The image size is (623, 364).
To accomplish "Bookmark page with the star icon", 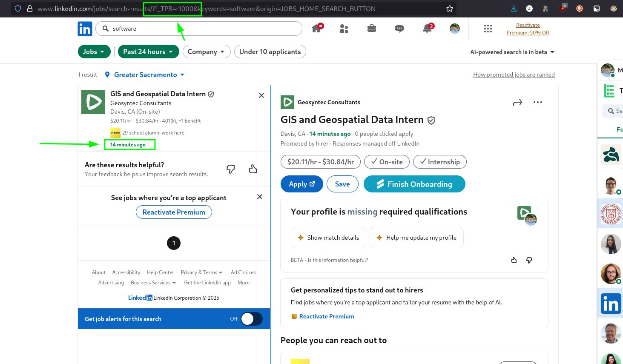I will [x=450, y=9].
